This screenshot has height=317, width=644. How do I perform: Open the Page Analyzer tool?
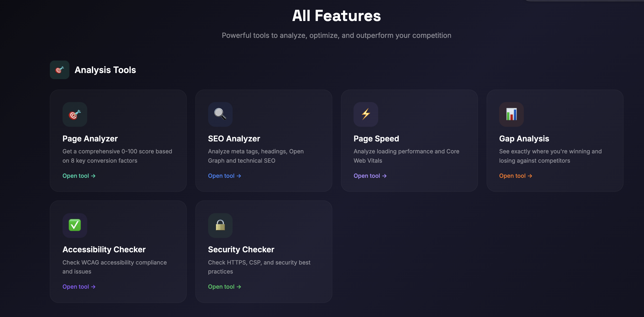coord(79,176)
